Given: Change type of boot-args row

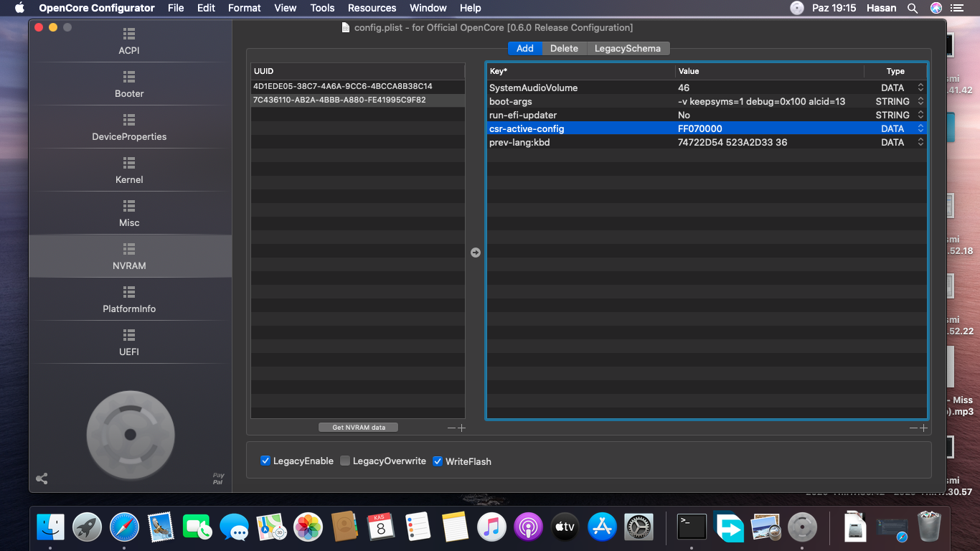Looking at the screenshot, I should (x=920, y=101).
